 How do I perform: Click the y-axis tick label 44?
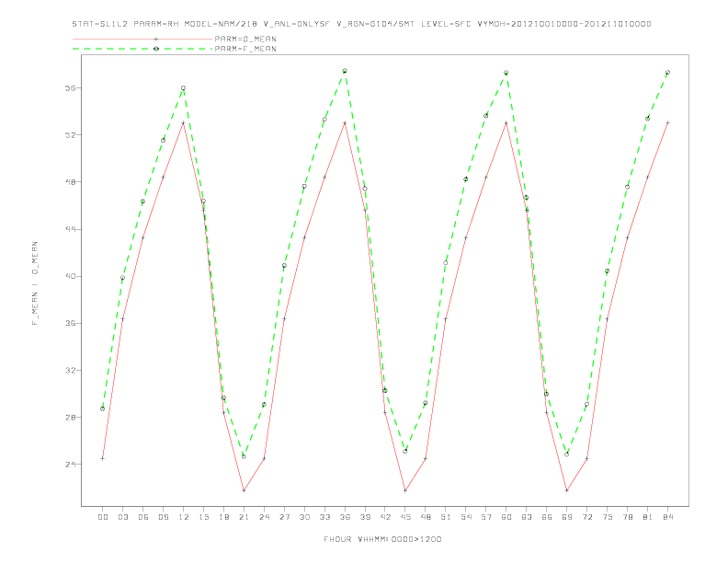(x=71, y=229)
